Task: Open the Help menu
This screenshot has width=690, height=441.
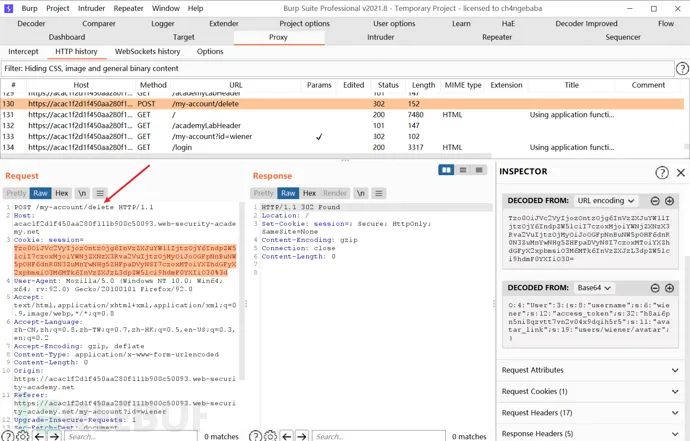Action: point(195,8)
